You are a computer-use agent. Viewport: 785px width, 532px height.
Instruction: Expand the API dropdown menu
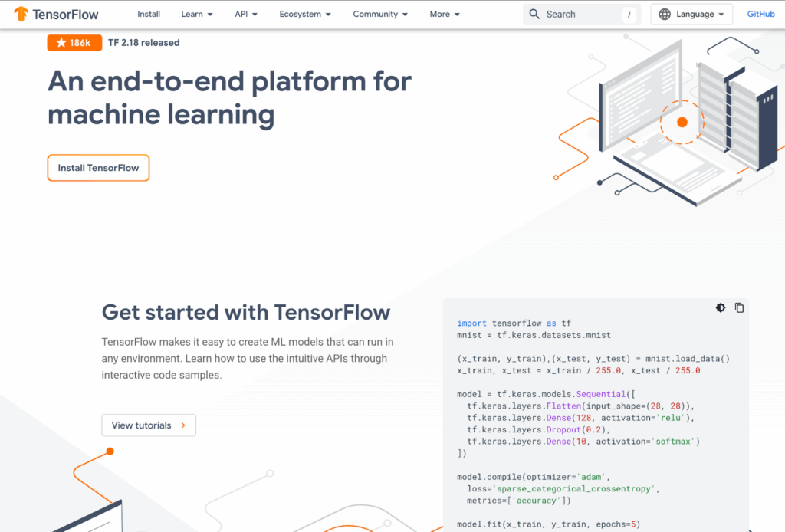point(246,14)
